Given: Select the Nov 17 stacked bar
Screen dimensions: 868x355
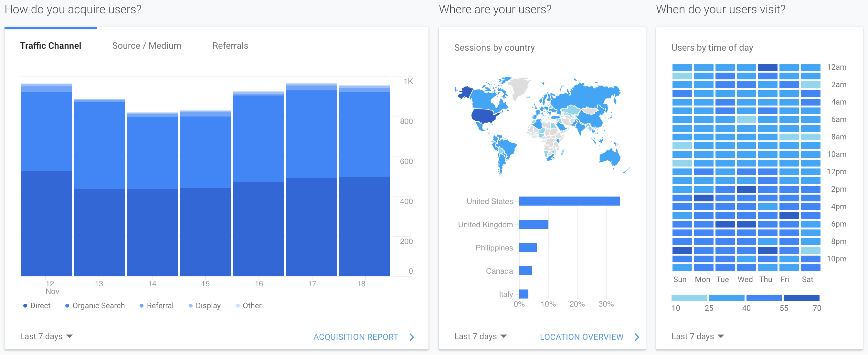Looking at the screenshot, I should [x=311, y=179].
